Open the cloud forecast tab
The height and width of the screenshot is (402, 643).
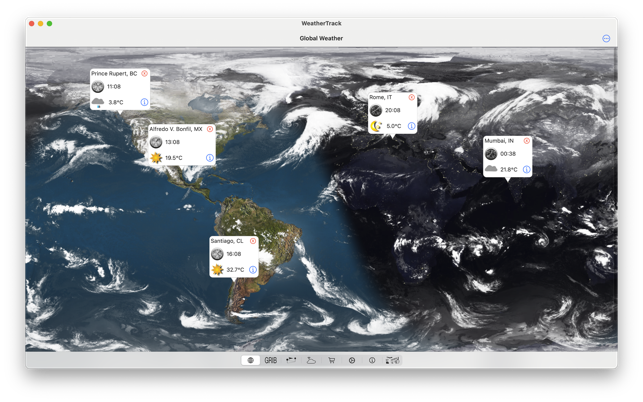(311, 361)
